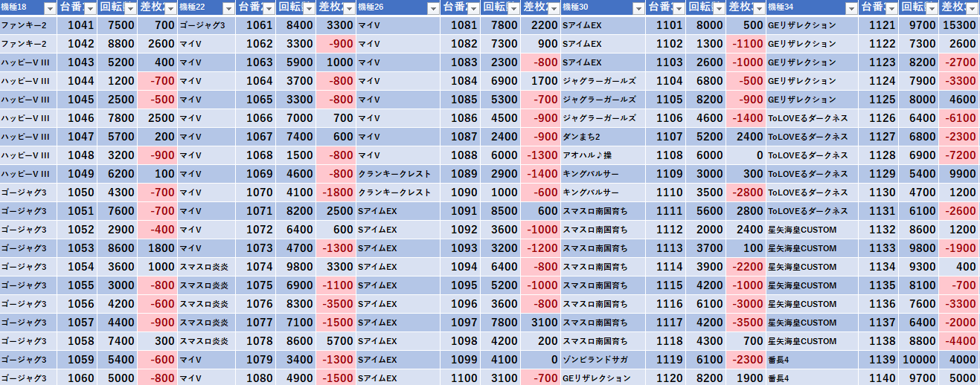Select the 回転 value 8500 in row 1091
This screenshot has width=980, height=385.
[501, 211]
